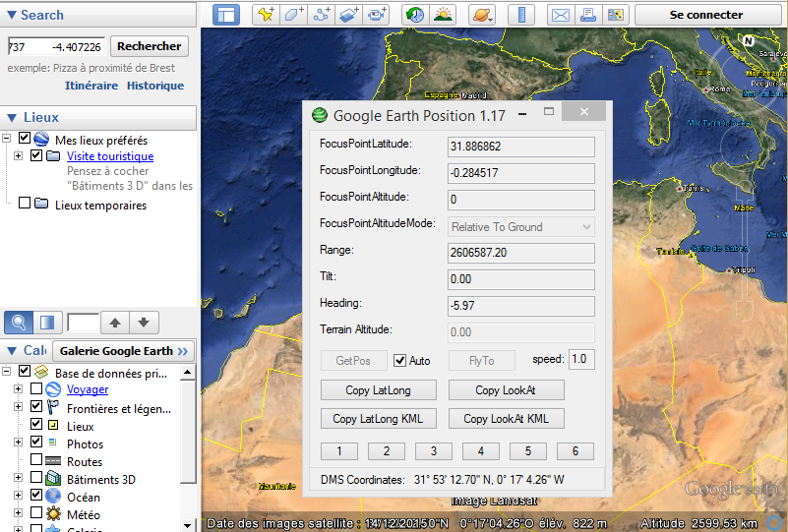Move item up with the up arrow

click(115, 323)
